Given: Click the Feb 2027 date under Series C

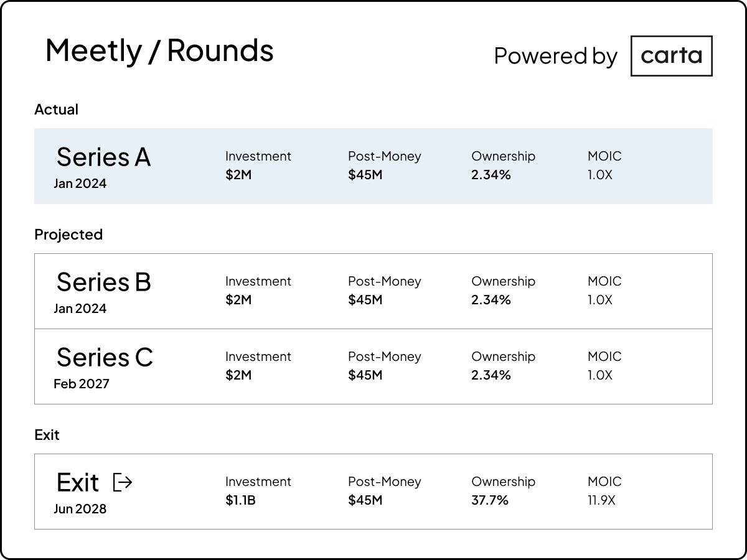Looking at the screenshot, I should [x=82, y=384].
